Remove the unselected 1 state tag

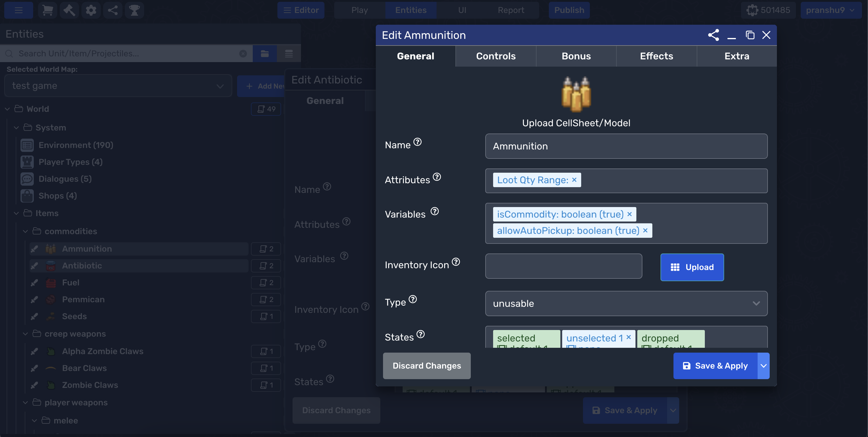click(x=629, y=337)
